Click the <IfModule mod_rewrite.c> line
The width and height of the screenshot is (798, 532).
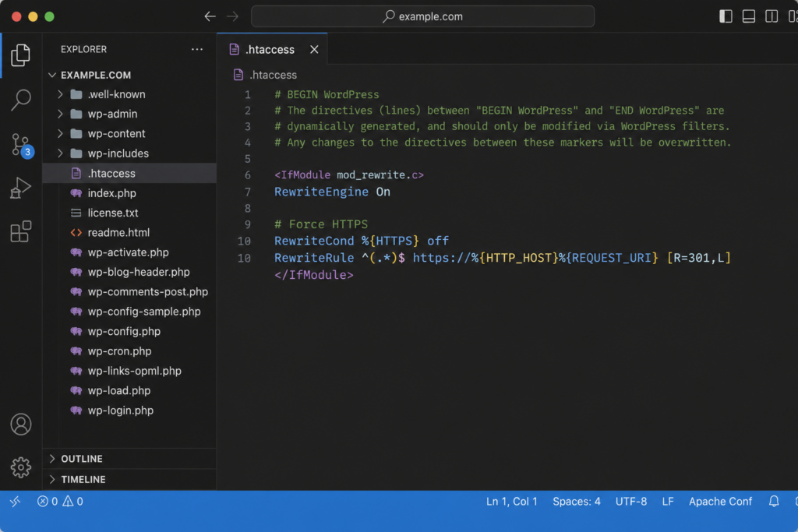pyautogui.click(x=349, y=175)
